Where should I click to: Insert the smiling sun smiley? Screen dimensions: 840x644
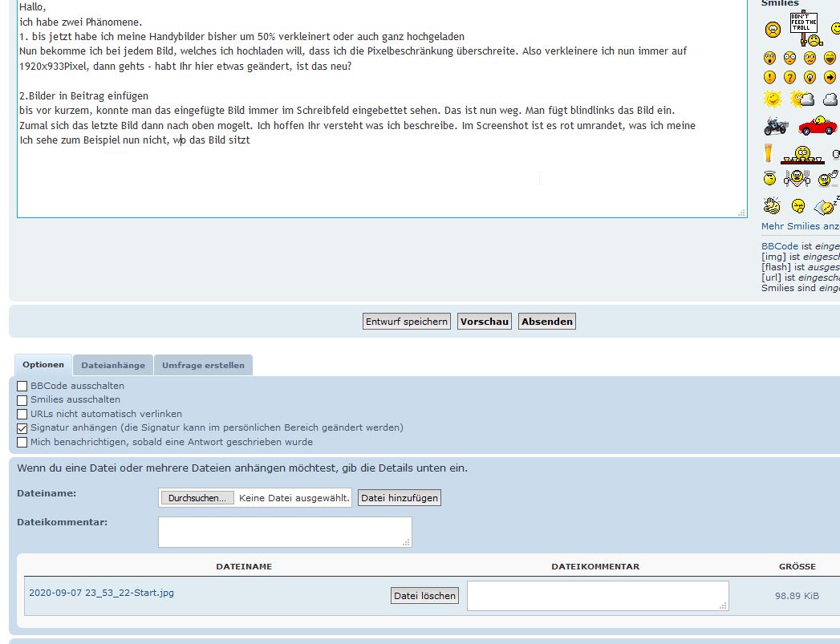[772, 99]
